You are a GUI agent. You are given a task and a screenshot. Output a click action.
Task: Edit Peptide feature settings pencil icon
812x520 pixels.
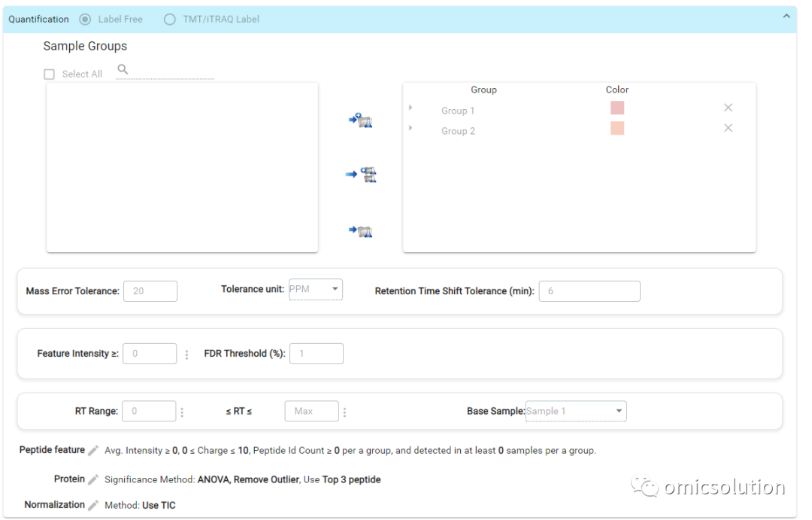click(x=93, y=451)
